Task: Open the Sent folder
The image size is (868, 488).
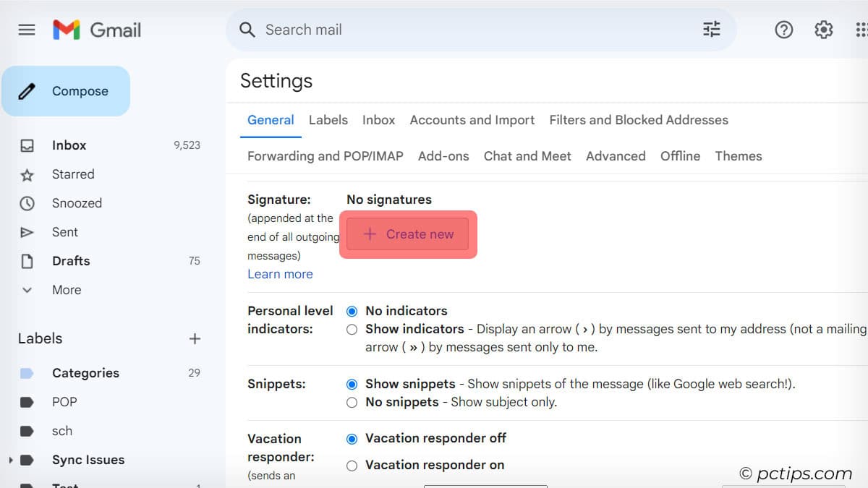Action: coord(64,232)
